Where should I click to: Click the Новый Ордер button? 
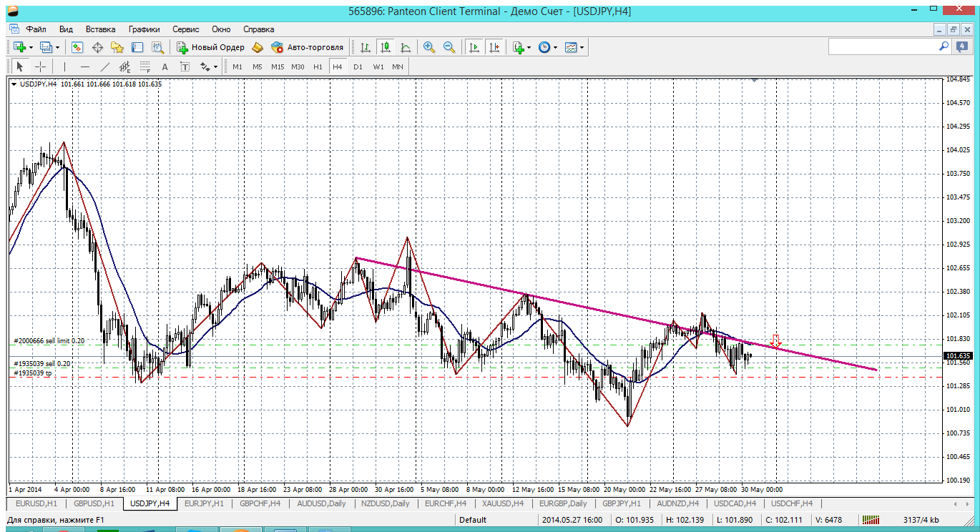pyautogui.click(x=210, y=47)
